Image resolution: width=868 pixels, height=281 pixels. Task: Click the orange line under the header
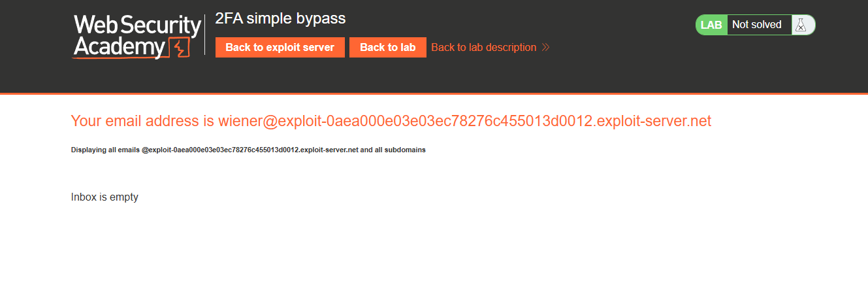click(434, 94)
